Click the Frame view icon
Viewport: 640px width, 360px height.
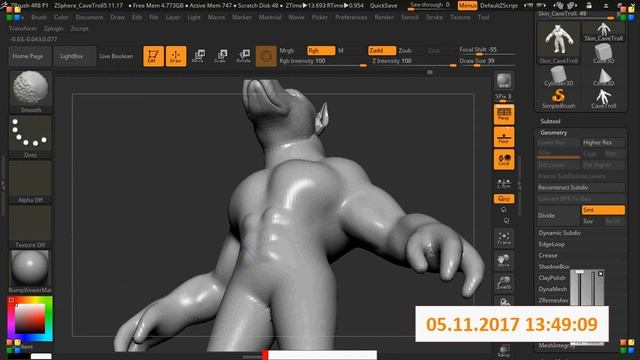click(x=504, y=238)
